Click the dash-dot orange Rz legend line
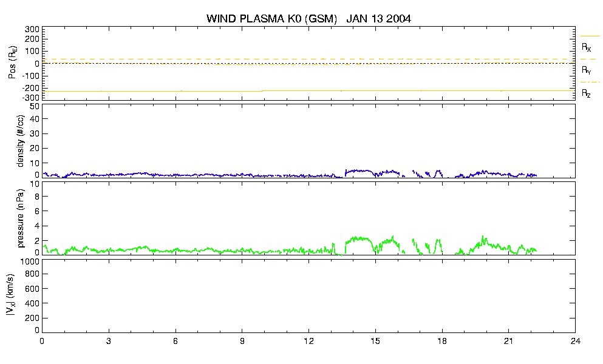This screenshot has width=603, height=364. pos(590,83)
